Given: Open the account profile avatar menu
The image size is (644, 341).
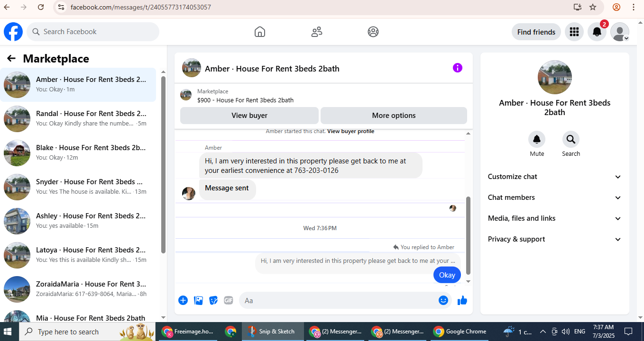Looking at the screenshot, I should point(620,32).
